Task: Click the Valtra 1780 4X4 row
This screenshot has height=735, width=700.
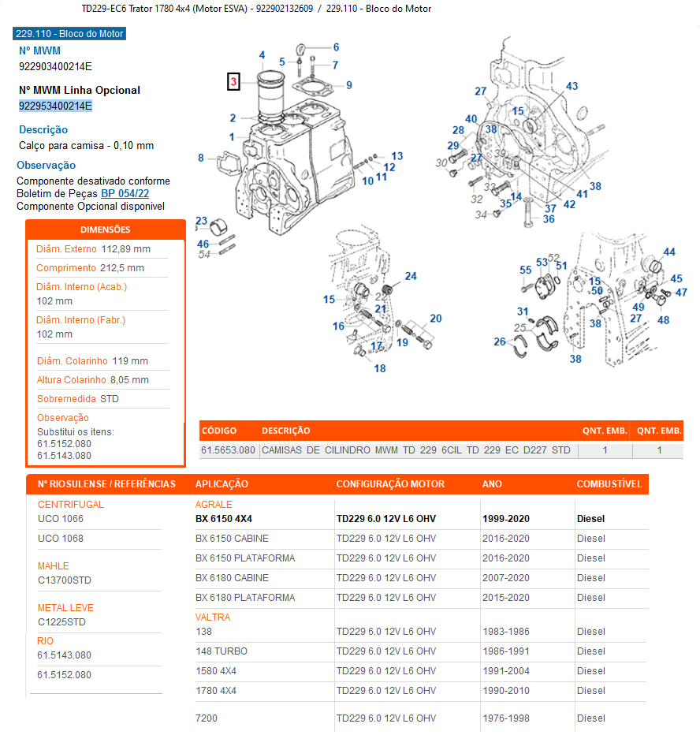Action: pyautogui.click(x=216, y=691)
